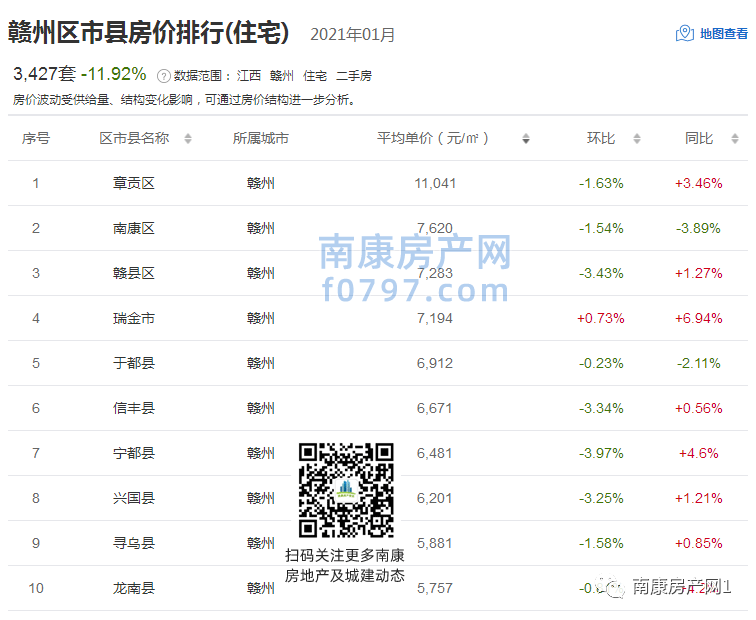The image size is (756, 620).
Task: Sort by 平均单价 column arrows
Action: pos(526,139)
